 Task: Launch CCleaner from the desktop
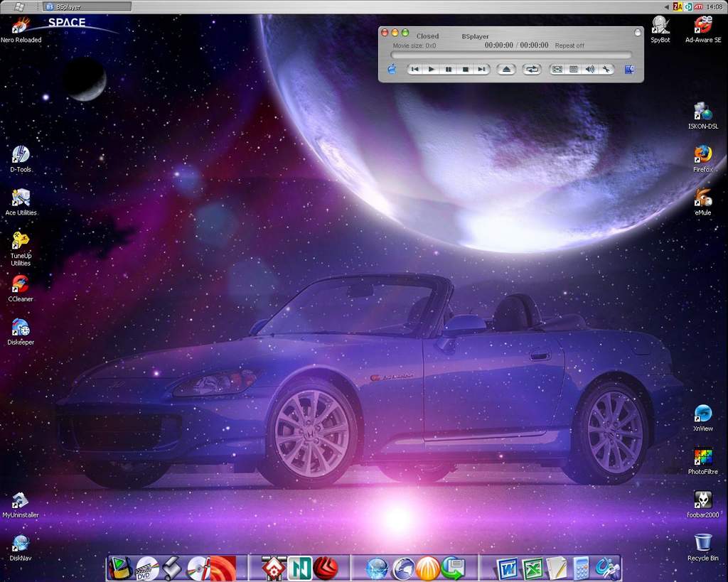(21, 284)
